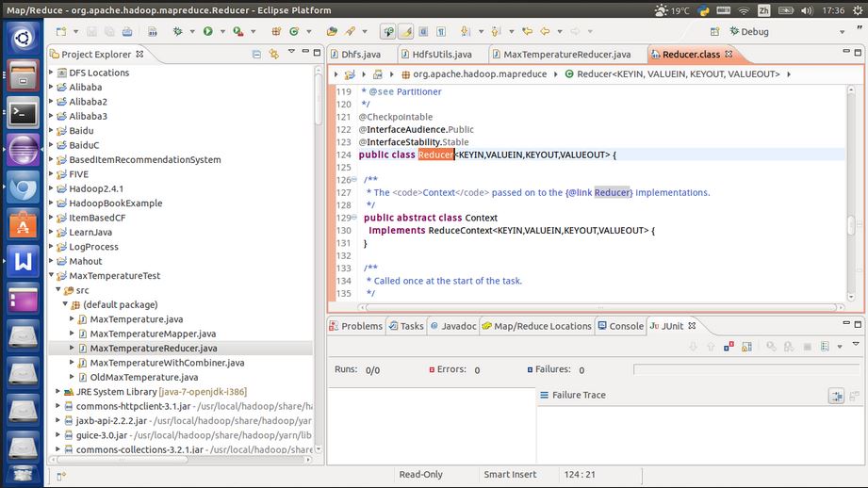Click the Tasks view tab
Viewport: 868px width, 488px height.
(406, 326)
